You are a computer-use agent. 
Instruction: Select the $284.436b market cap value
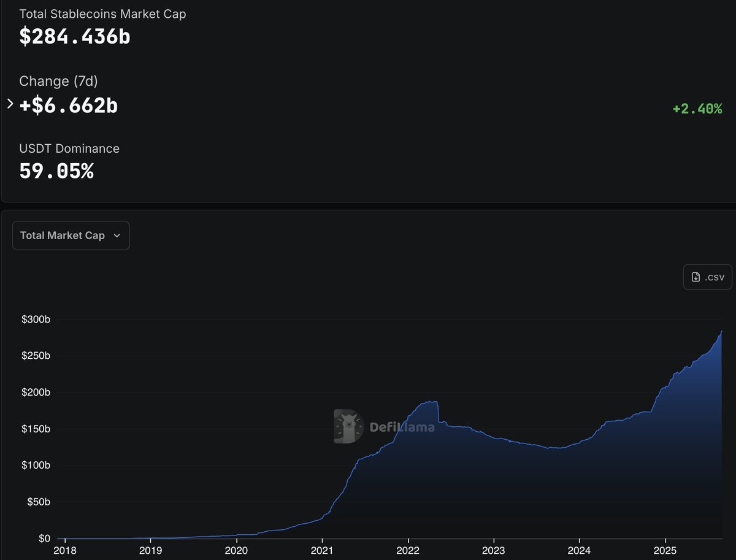point(75,37)
